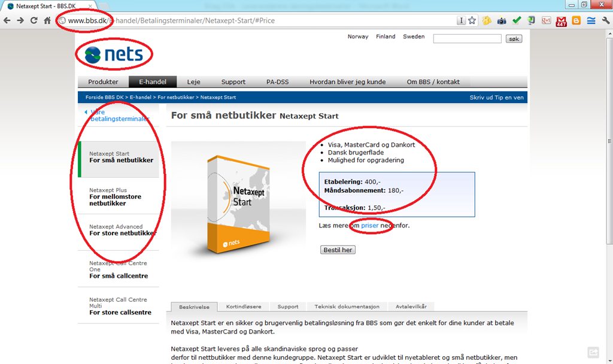
Task: Open the Gmail extension icon with badge
Action: click(561, 21)
